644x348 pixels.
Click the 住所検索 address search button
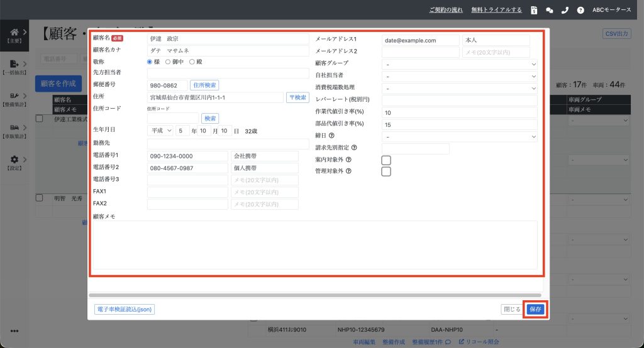(205, 85)
